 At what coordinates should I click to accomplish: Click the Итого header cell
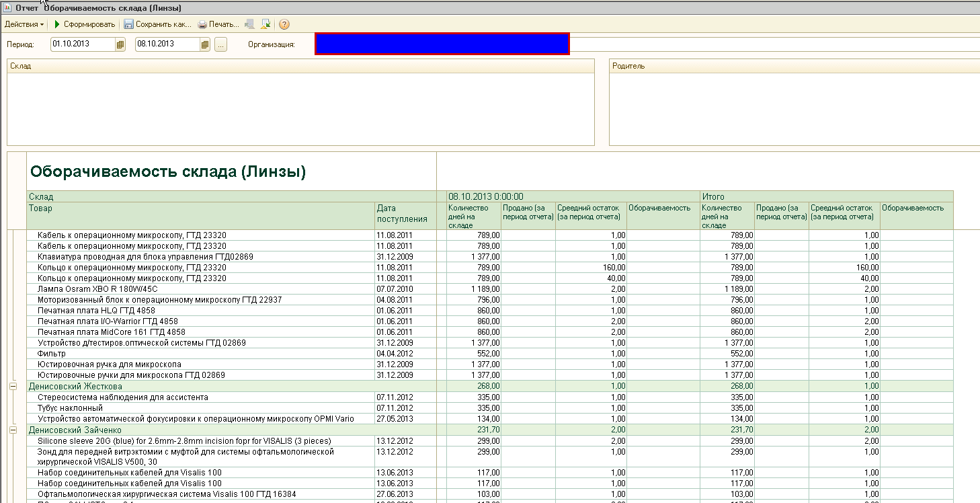[x=826, y=196]
